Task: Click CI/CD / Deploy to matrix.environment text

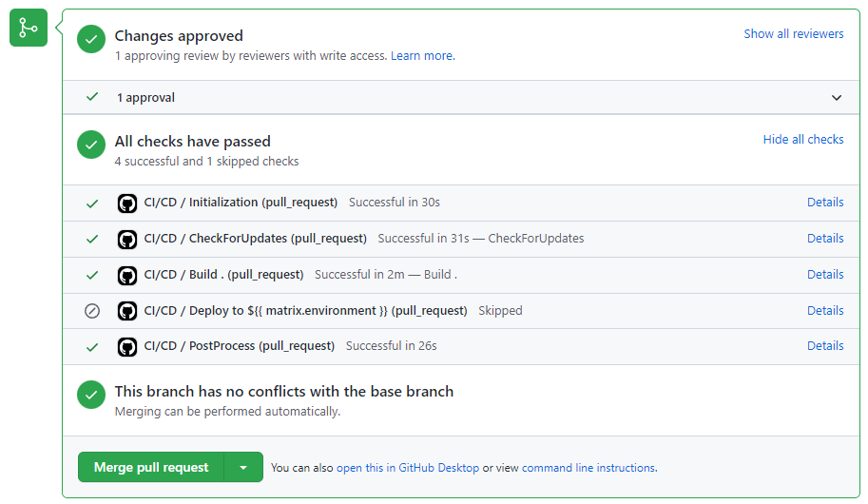Action: point(305,311)
